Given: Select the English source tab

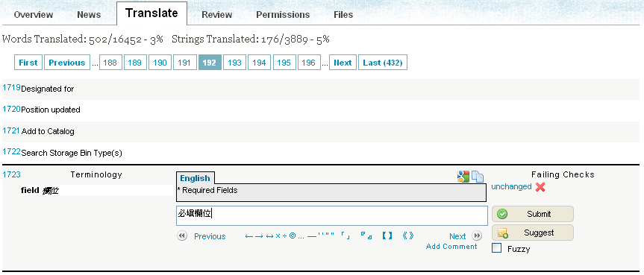Looking at the screenshot, I should coord(195,178).
